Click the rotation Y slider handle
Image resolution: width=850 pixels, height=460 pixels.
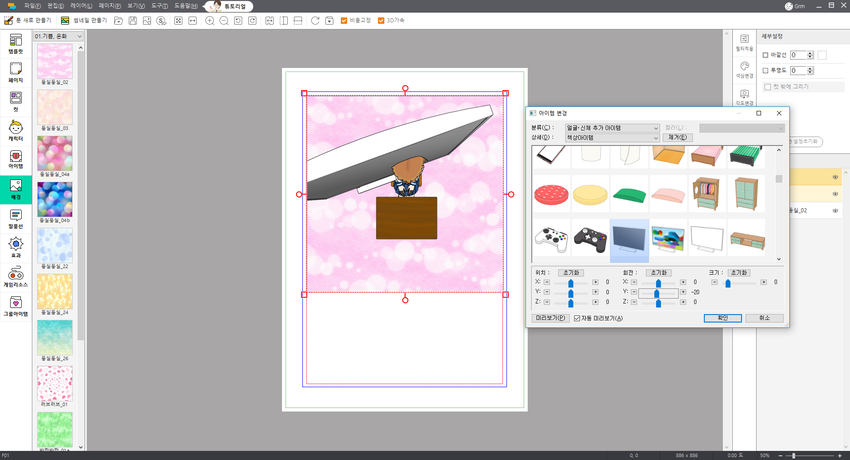coord(656,294)
